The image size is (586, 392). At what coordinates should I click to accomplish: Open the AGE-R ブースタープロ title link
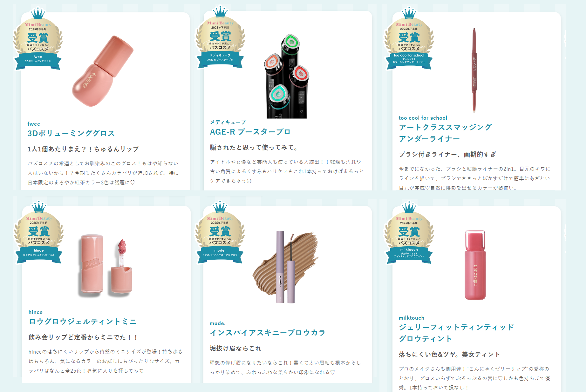click(250, 132)
